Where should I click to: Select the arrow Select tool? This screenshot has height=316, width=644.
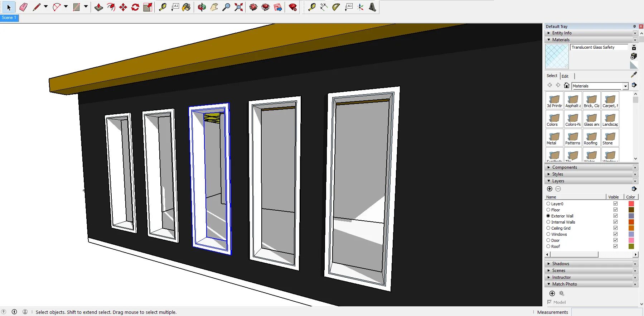pos(8,7)
